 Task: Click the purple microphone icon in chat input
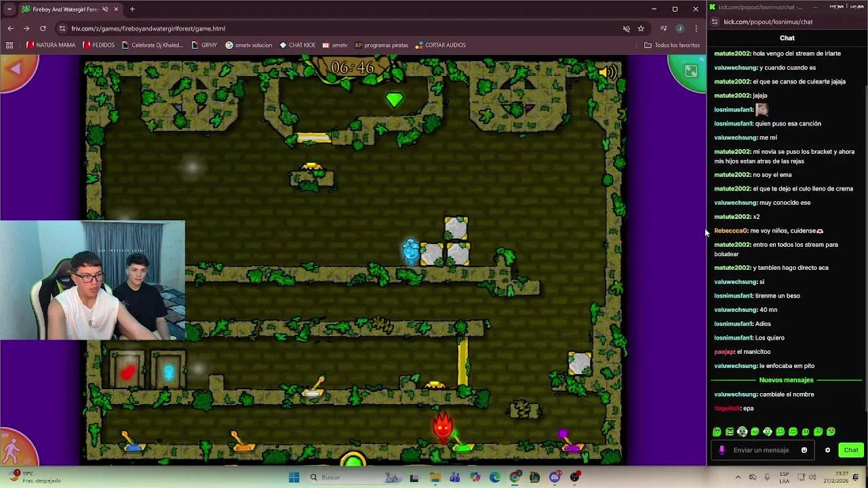coord(722,450)
